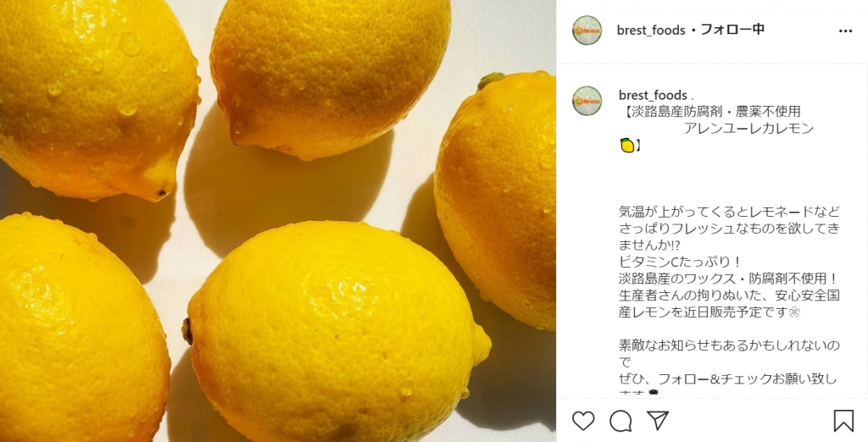Click the フォロー&チェックお願い致し caption line
The image size is (868, 442).
point(728,379)
